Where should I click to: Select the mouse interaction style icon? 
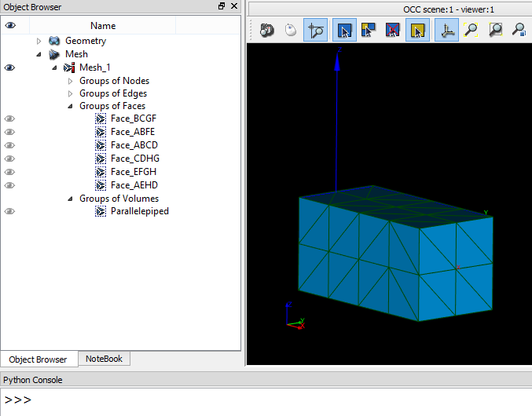pos(290,31)
